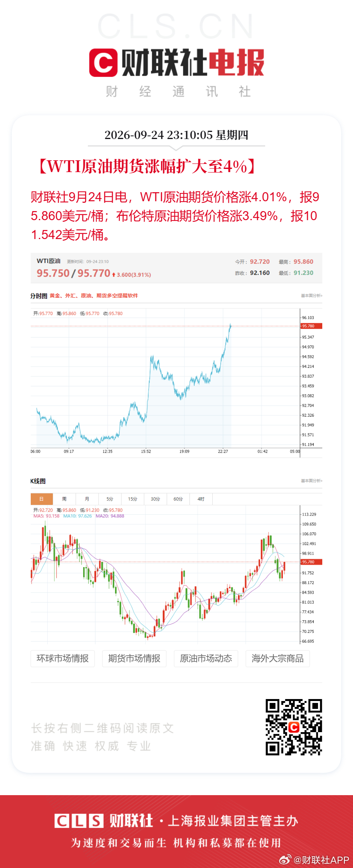Click the 更新时间 09-24 23:10 label
This screenshot has height=868, width=353.
pyautogui.click(x=88, y=262)
